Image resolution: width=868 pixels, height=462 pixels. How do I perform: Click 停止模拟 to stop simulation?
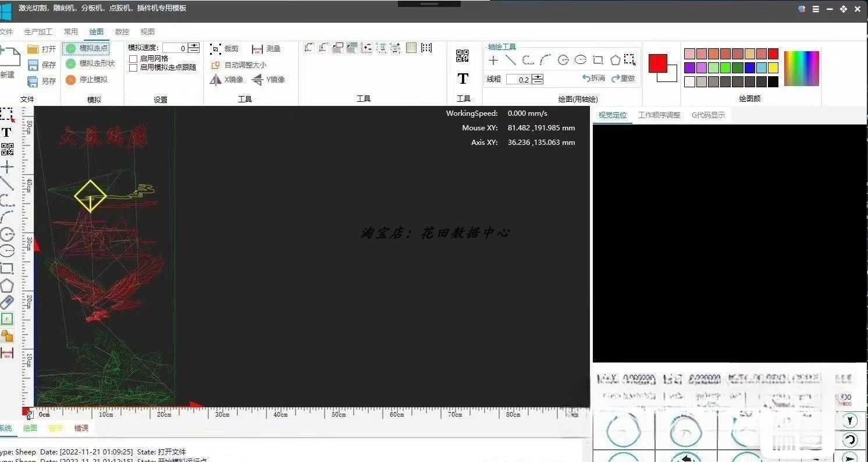(87, 80)
